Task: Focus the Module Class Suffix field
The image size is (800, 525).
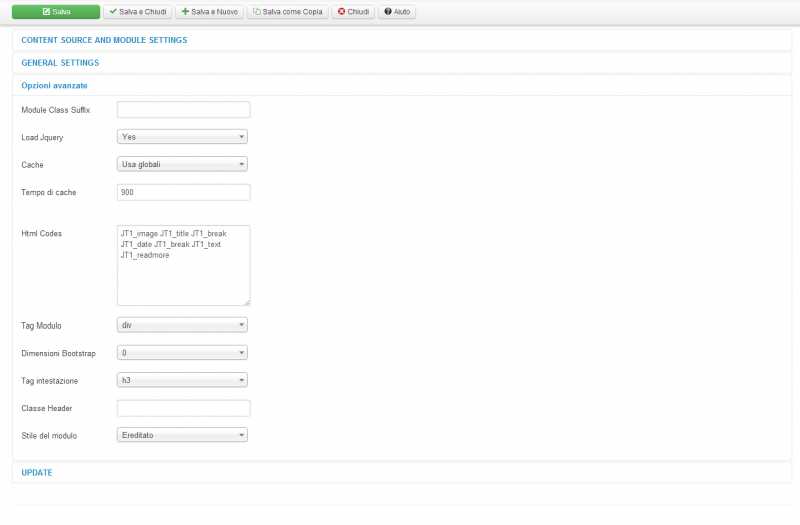Action: (184, 110)
